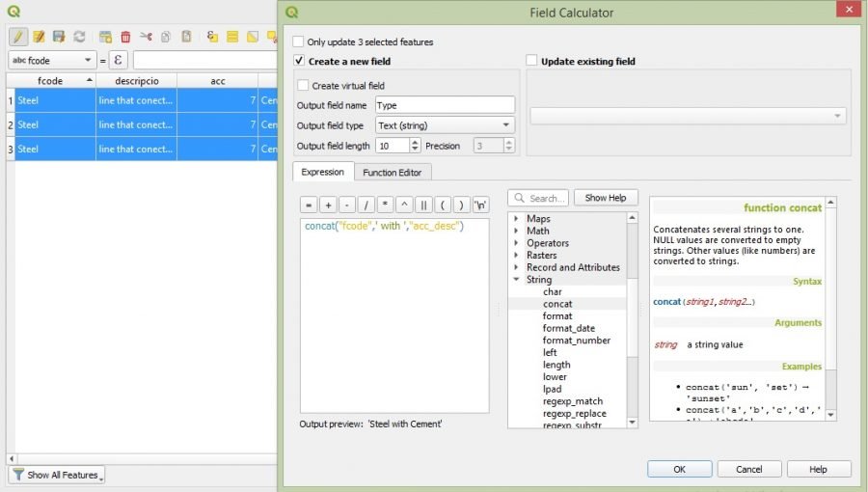Select the format_date function in list
Image resolution: width=868 pixels, height=492 pixels.
[x=568, y=329]
